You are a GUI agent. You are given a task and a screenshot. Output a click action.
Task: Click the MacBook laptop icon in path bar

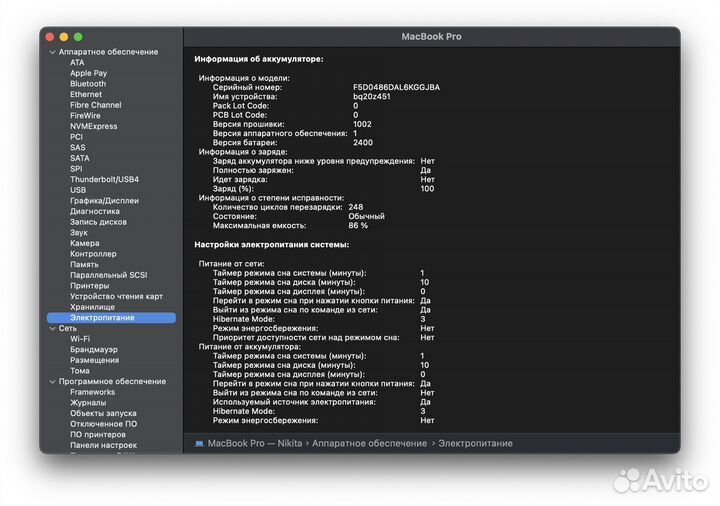[x=199, y=443]
